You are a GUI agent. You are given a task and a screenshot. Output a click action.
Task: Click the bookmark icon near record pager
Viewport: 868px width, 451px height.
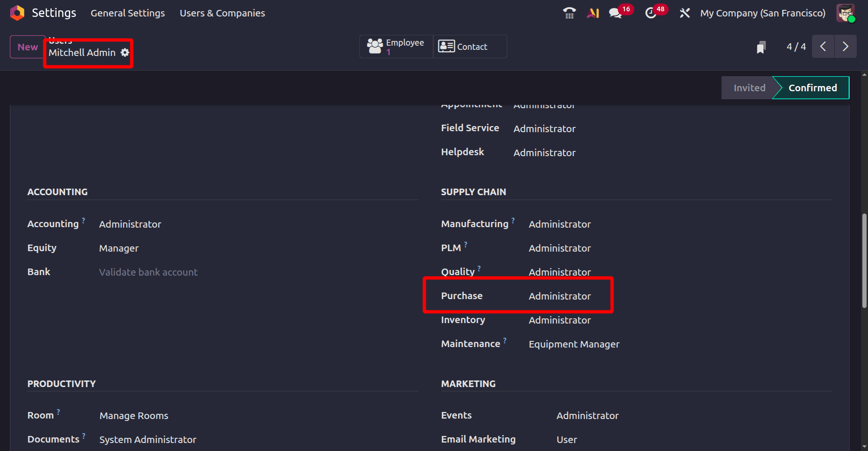click(761, 47)
